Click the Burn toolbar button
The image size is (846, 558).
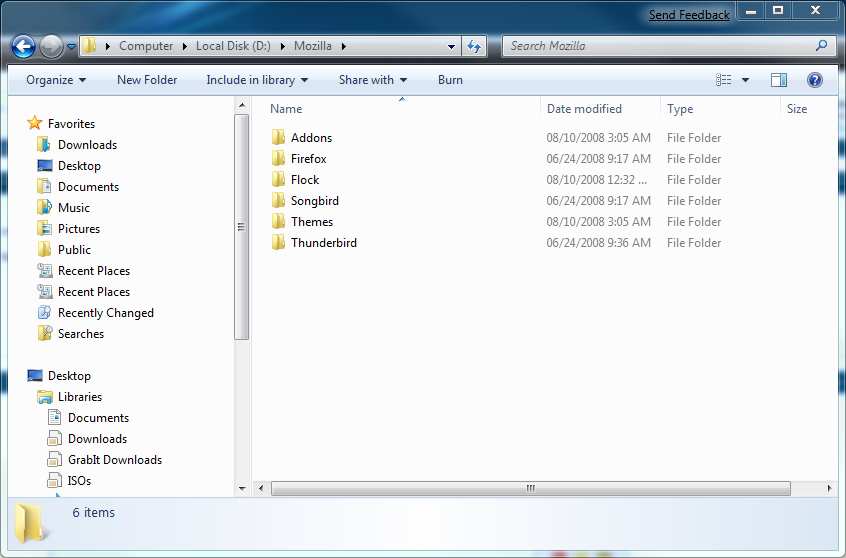point(450,80)
